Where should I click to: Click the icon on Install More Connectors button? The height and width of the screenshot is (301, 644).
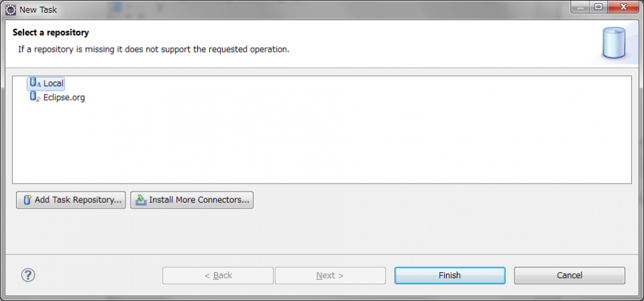click(141, 200)
